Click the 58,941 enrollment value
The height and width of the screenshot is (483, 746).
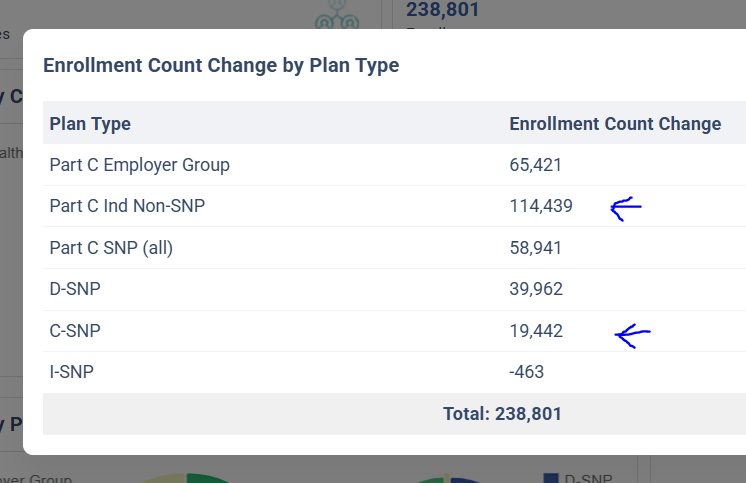536,248
